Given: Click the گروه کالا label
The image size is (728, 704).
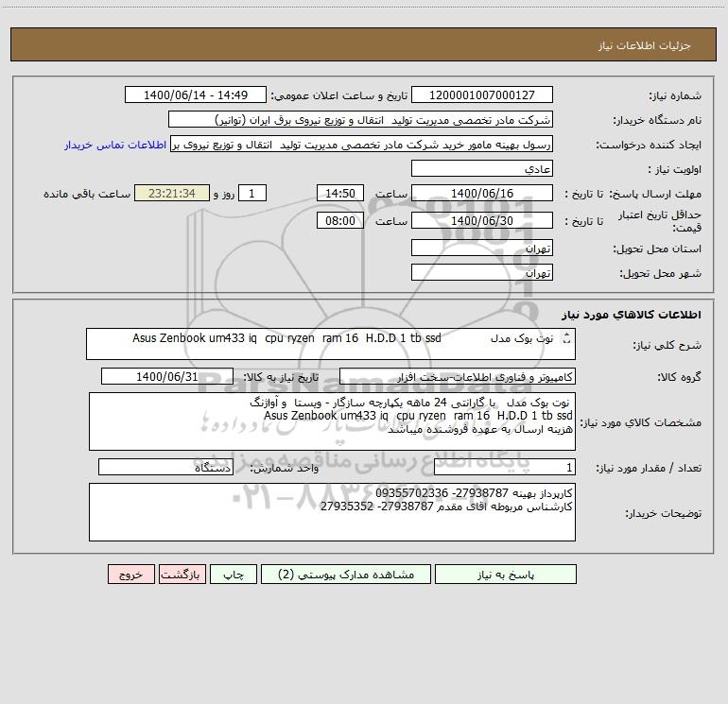Looking at the screenshot, I should (679, 377).
